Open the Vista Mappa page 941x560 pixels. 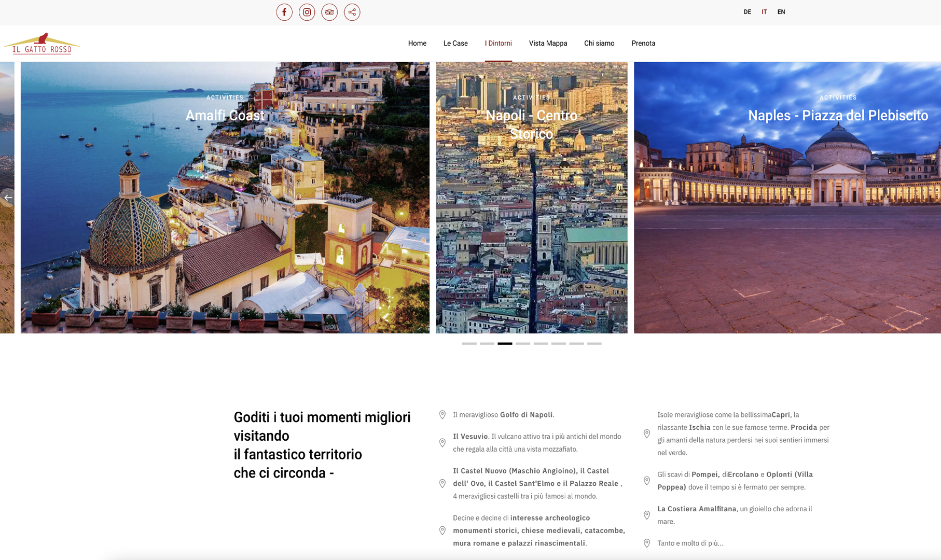coord(548,44)
